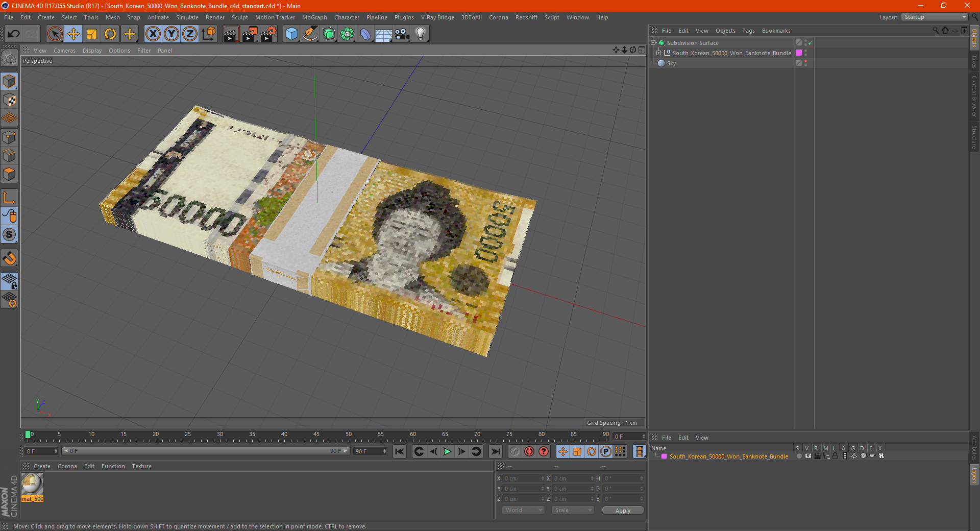Activate the Move tool in top toolbar
Viewport: 980px width, 531px height.
73,34
